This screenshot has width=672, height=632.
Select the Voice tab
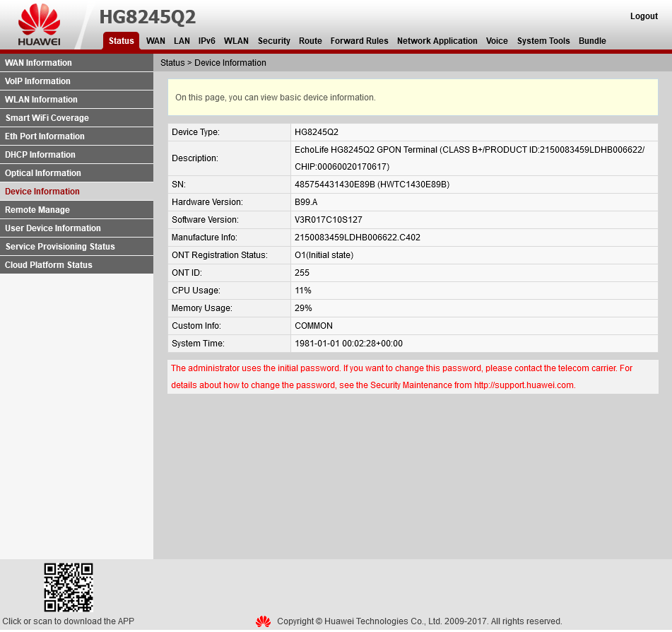pos(497,41)
